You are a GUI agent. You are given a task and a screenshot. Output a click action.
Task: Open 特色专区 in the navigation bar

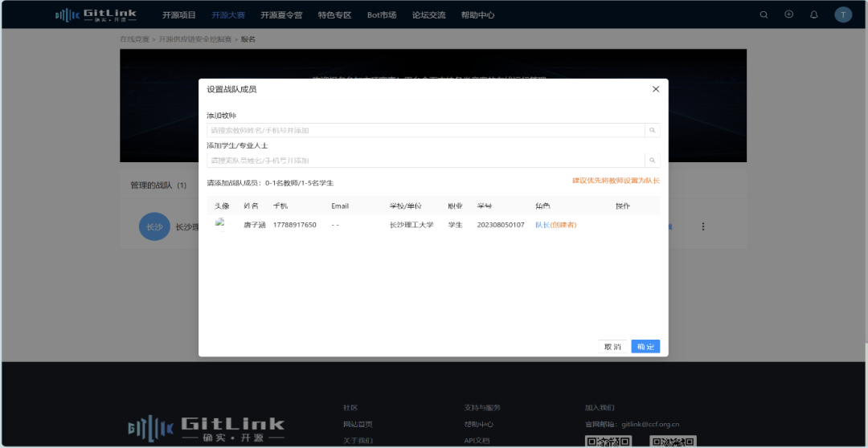point(335,15)
